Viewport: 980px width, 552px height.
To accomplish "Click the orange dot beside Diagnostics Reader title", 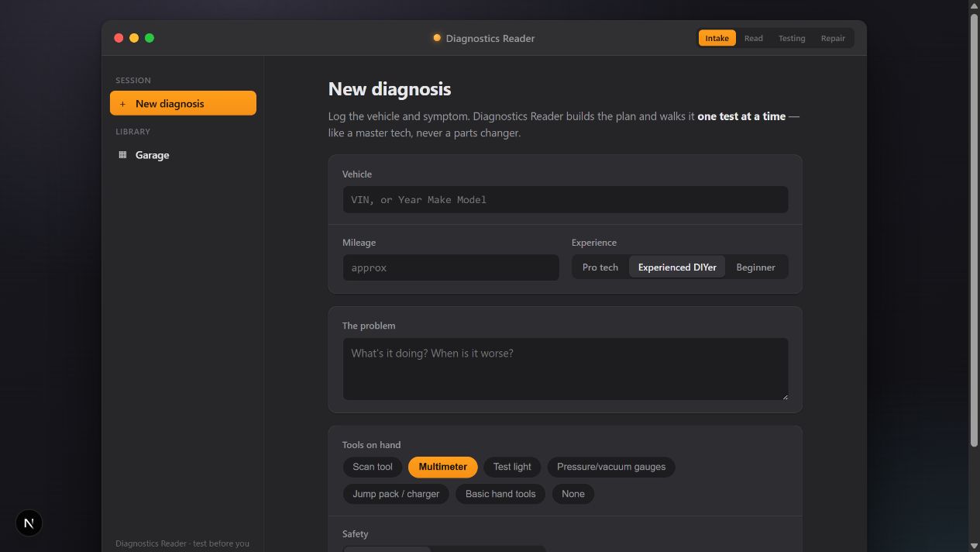I will (437, 38).
